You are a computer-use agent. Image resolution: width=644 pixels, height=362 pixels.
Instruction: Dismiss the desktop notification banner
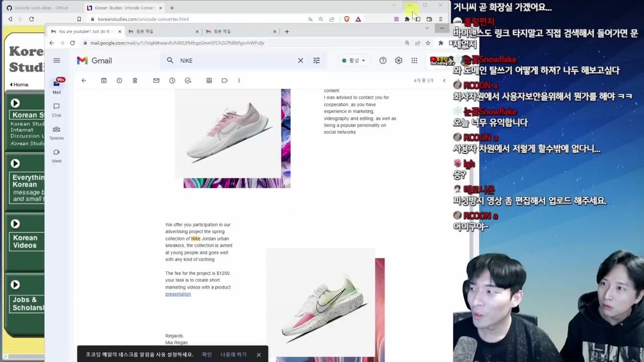tap(259, 355)
